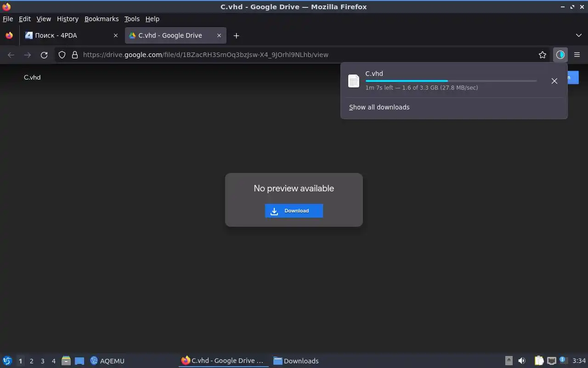Click the notification info tray icon
The height and width of the screenshot is (368, 588).
click(x=563, y=360)
